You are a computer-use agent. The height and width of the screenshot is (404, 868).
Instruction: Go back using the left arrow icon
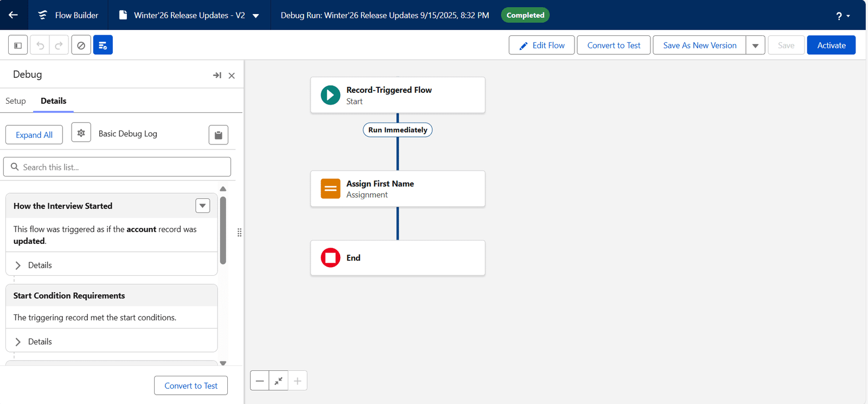[x=13, y=15]
